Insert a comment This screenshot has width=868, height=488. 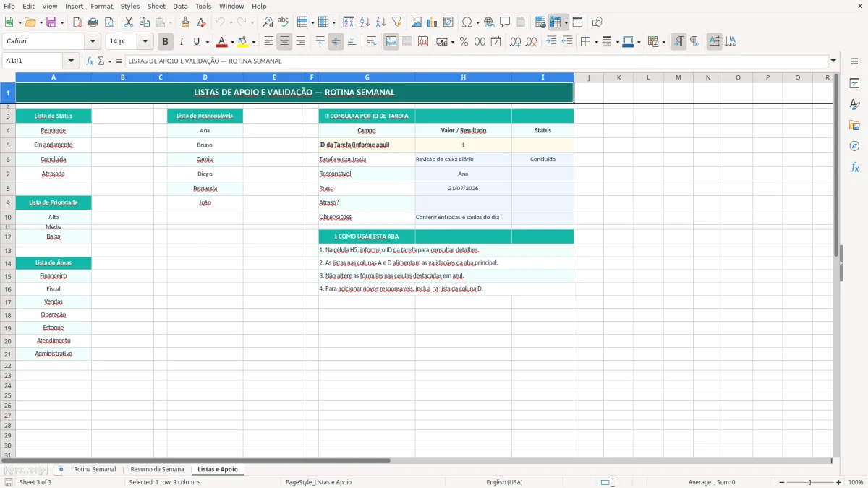click(x=506, y=22)
